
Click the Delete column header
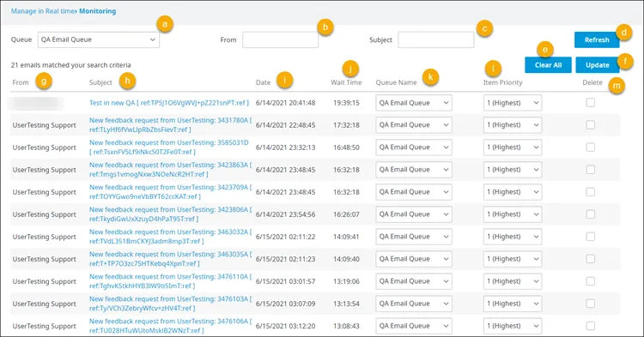tap(592, 82)
